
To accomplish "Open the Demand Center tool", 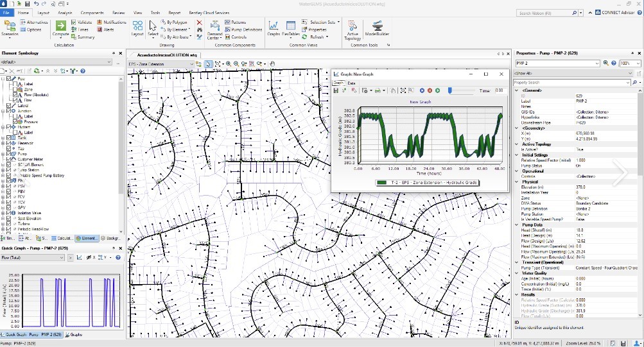I will [x=214, y=30].
